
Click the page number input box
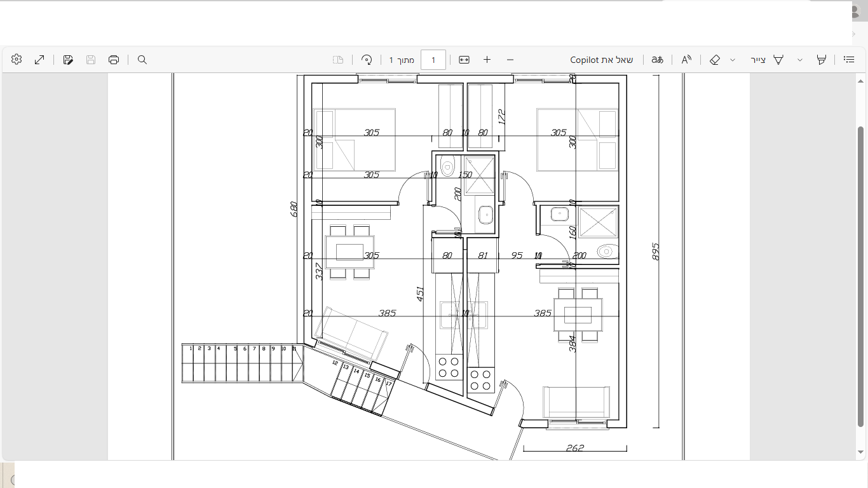click(x=433, y=60)
